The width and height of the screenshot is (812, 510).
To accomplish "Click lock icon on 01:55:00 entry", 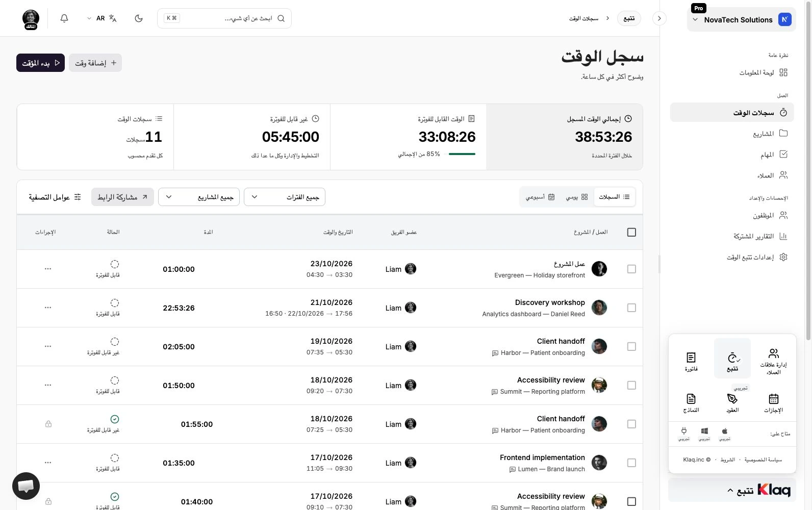I will (48, 424).
